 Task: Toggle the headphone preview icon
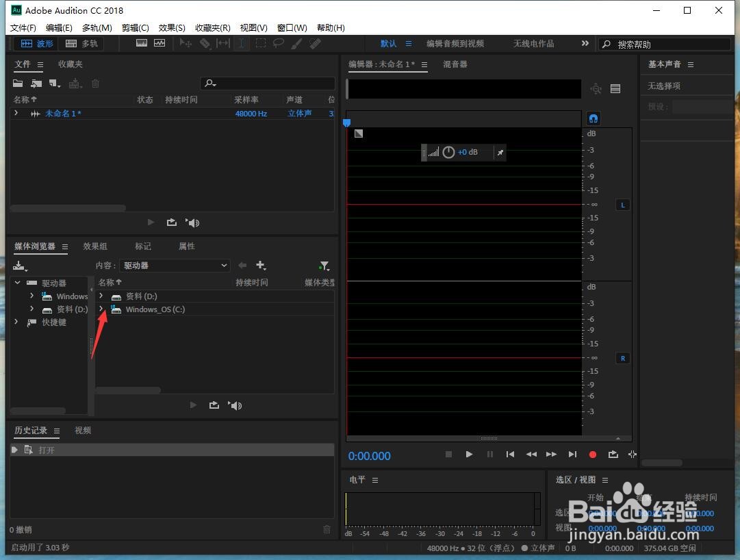[x=594, y=118]
